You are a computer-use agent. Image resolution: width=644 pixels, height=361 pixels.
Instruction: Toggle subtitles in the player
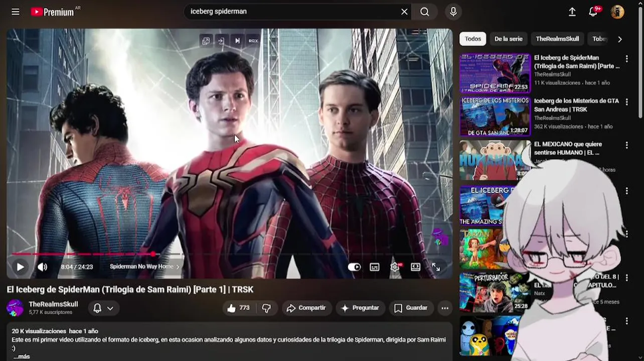(375, 267)
